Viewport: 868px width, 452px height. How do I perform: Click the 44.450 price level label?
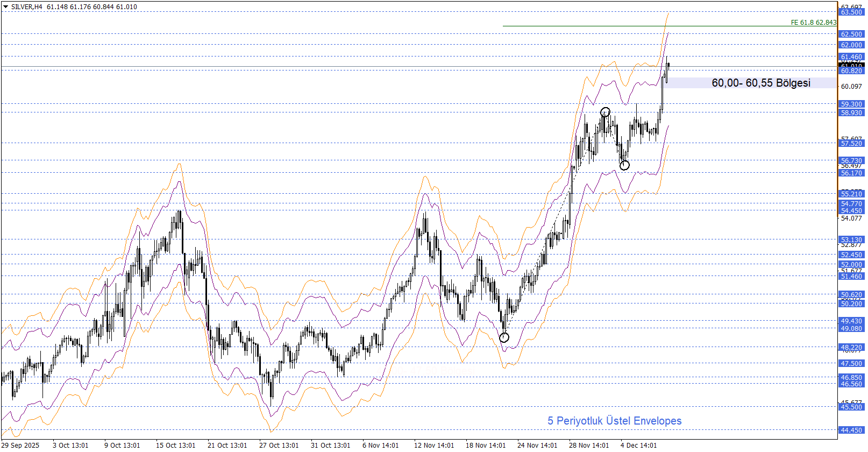851,430
